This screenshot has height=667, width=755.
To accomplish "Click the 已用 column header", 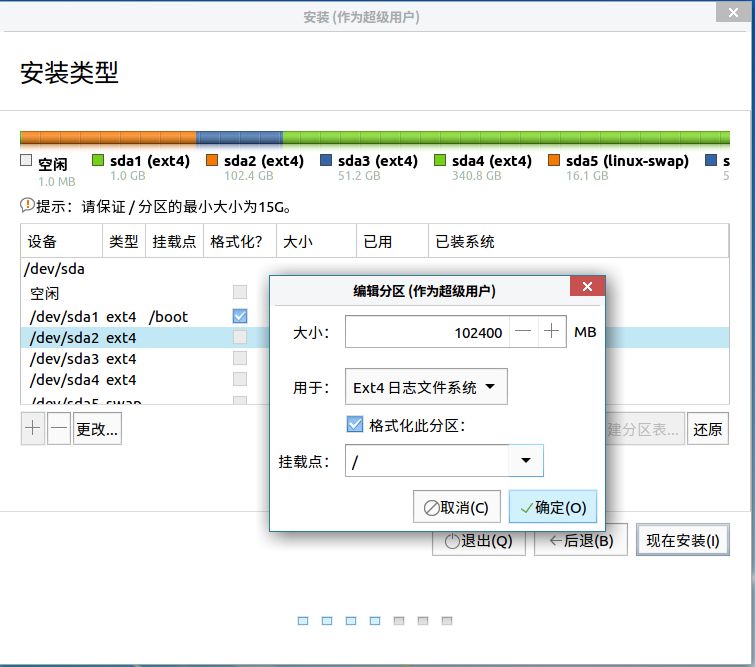I will pos(392,241).
